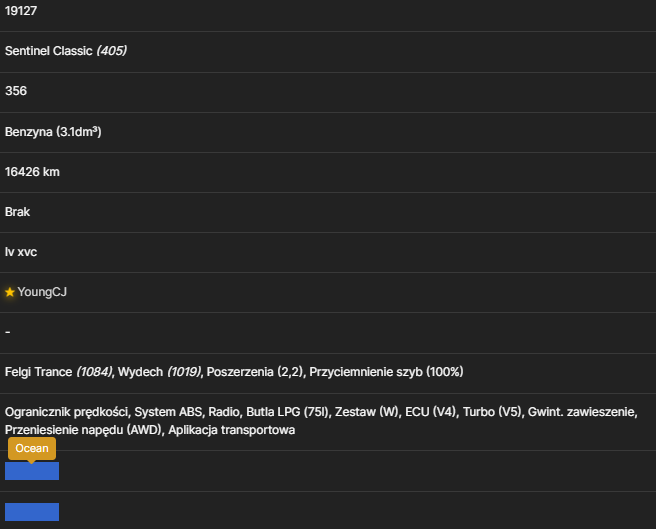
Task: Click the first blue Ocean color swatch
Action: coord(32,471)
